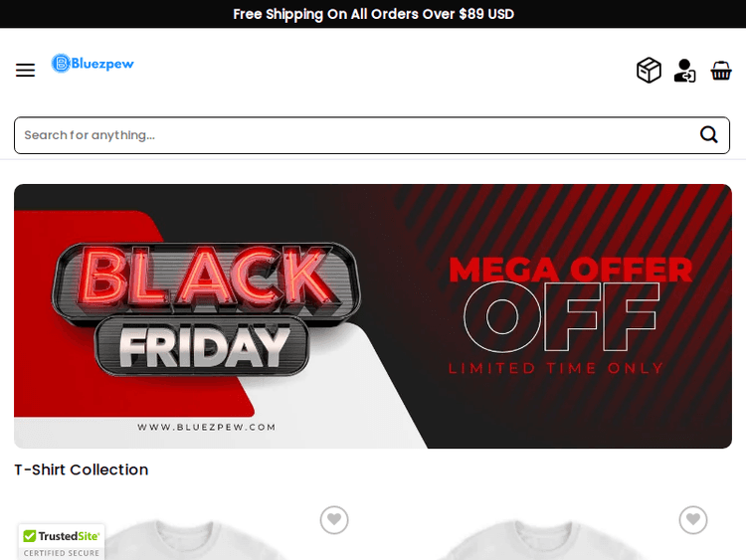Open the shopping basket
The height and width of the screenshot is (560, 746).
click(721, 71)
